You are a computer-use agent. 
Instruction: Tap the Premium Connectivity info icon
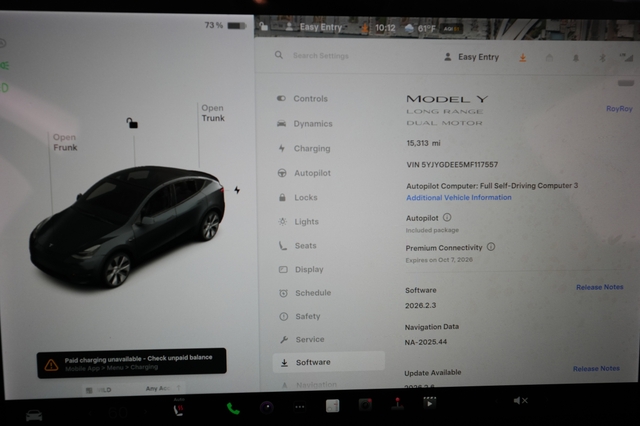coord(491,247)
